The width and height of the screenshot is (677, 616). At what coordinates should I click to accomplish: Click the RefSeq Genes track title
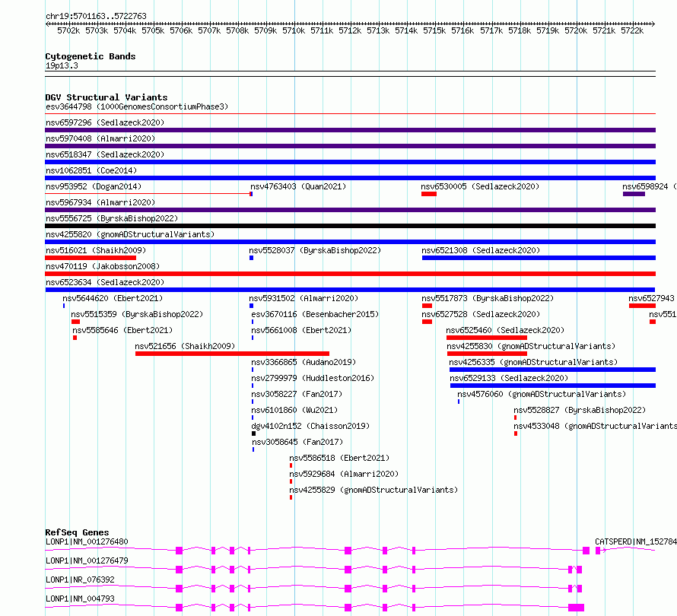click(x=77, y=532)
